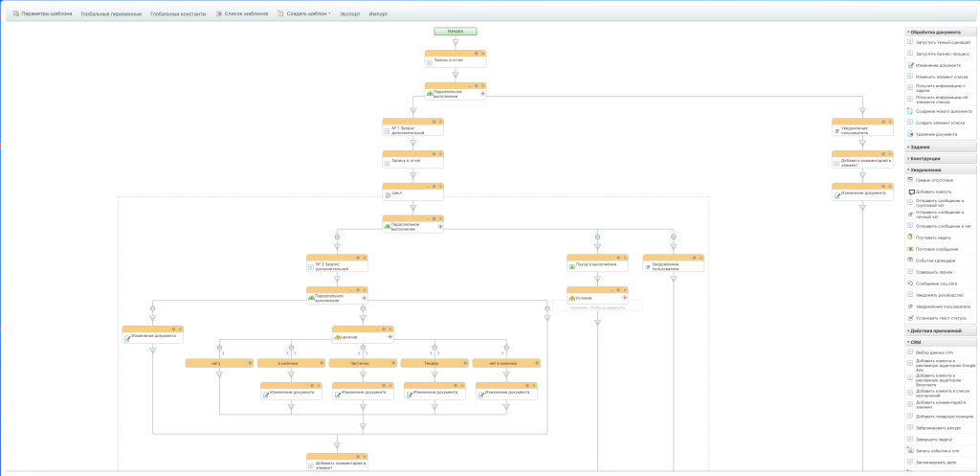Open the 'Создать шаблон' dropdown
The height and width of the screenshot is (476, 980).
[x=304, y=13]
